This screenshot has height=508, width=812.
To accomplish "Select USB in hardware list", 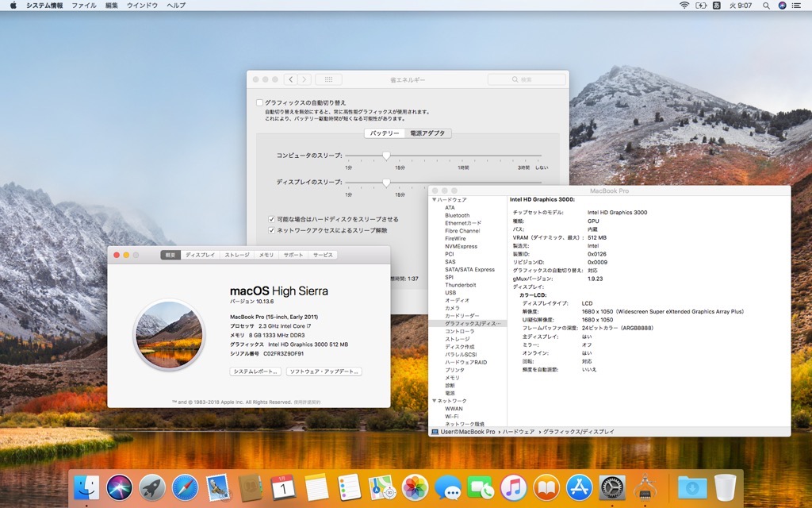I will 450,293.
